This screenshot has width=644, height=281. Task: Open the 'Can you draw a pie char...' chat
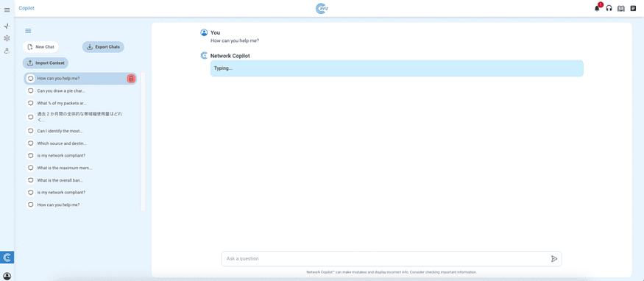pyautogui.click(x=80, y=90)
